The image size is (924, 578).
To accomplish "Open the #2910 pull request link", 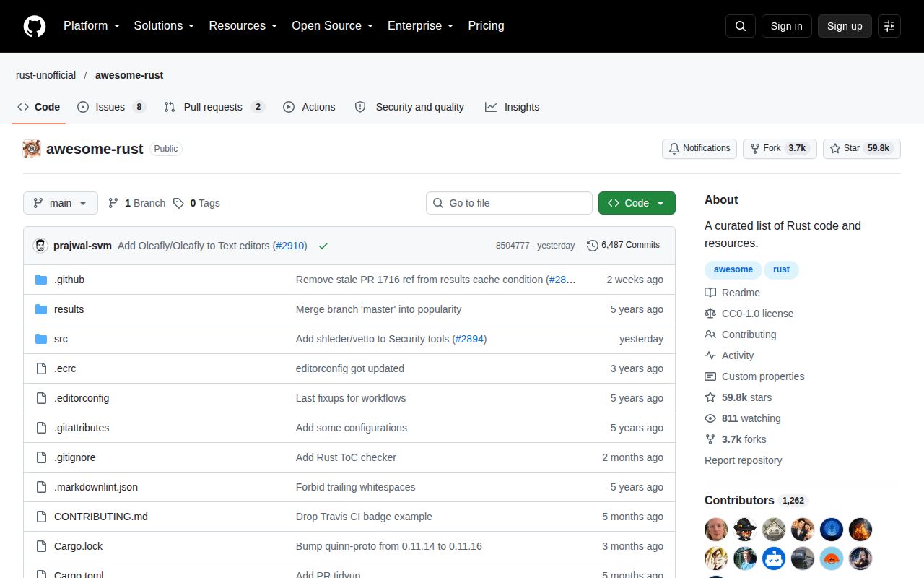I will point(290,246).
